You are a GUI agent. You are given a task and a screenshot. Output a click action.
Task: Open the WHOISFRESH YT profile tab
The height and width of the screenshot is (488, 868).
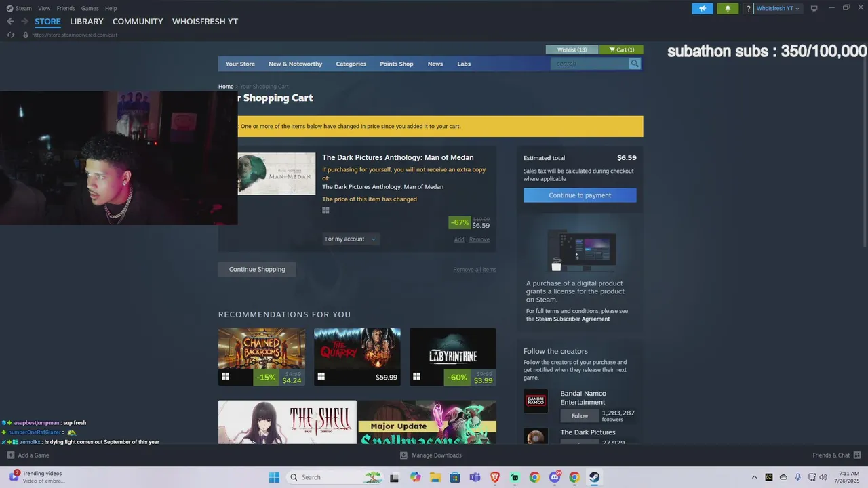(x=205, y=22)
